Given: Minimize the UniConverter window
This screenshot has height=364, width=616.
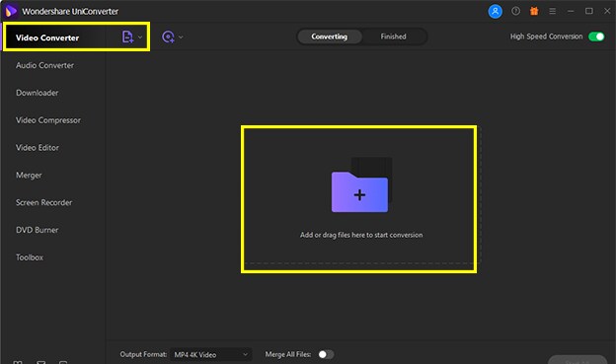Looking at the screenshot, I should (x=571, y=12).
